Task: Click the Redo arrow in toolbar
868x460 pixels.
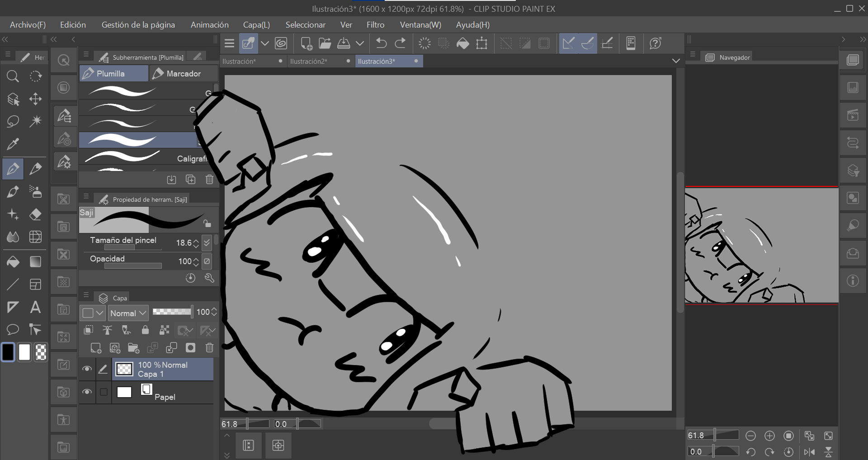Action: click(x=401, y=43)
